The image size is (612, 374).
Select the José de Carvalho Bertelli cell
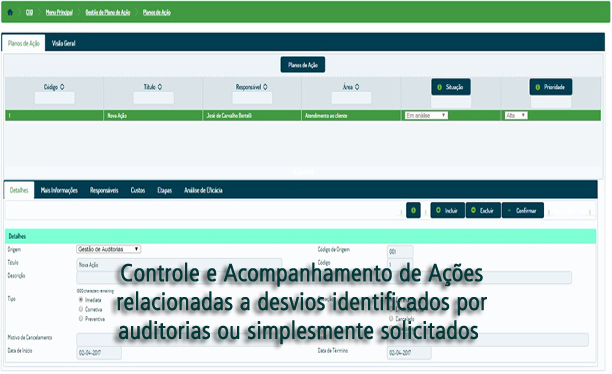tap(252, 116)
